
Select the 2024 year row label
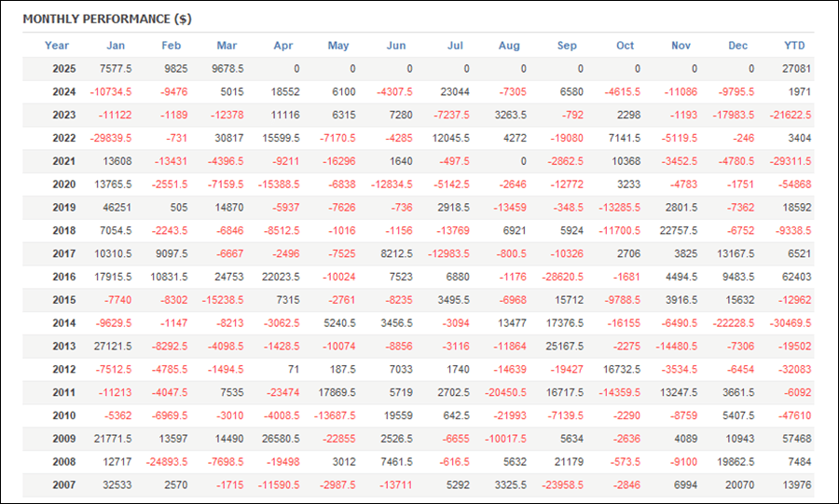click(64, 92)
